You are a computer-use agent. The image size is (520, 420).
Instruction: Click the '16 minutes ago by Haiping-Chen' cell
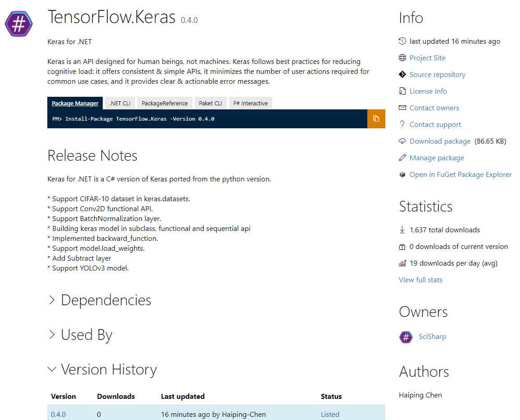coord(213,414)
